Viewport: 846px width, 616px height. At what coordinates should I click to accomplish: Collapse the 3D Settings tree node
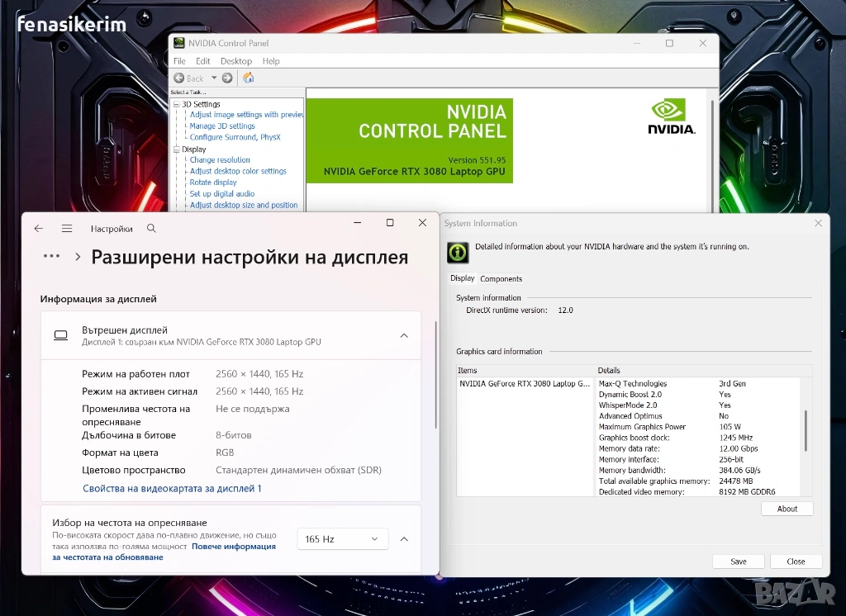coord(177,104)
